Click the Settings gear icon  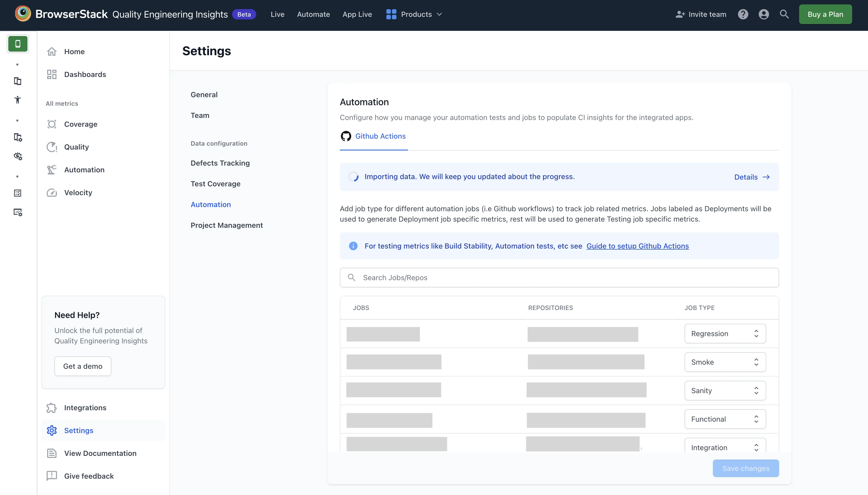[52, 430]
